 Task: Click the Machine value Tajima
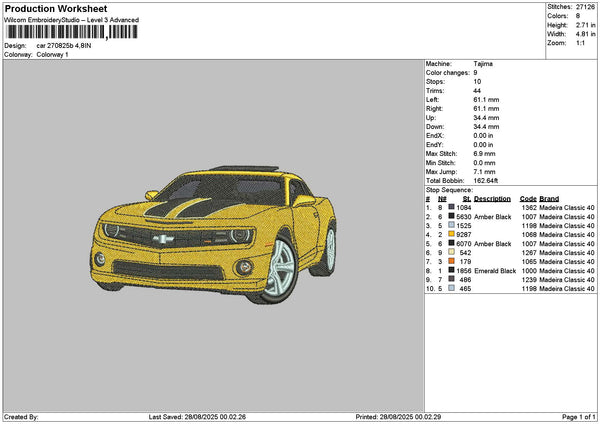(x=483, y=63)
